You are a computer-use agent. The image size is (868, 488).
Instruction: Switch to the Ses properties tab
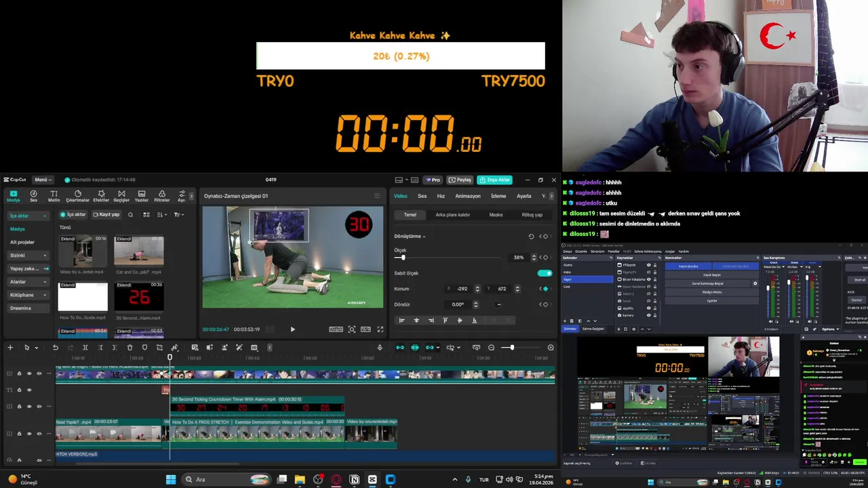point(422,196)
